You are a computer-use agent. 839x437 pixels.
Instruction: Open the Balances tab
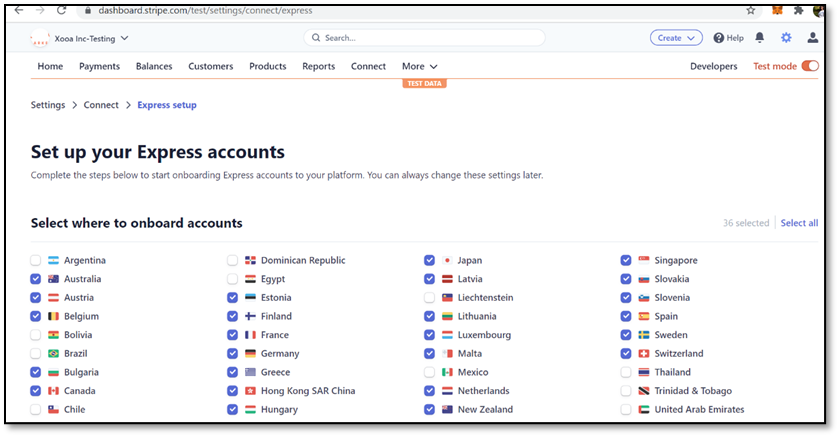click(x=154, y=66)
